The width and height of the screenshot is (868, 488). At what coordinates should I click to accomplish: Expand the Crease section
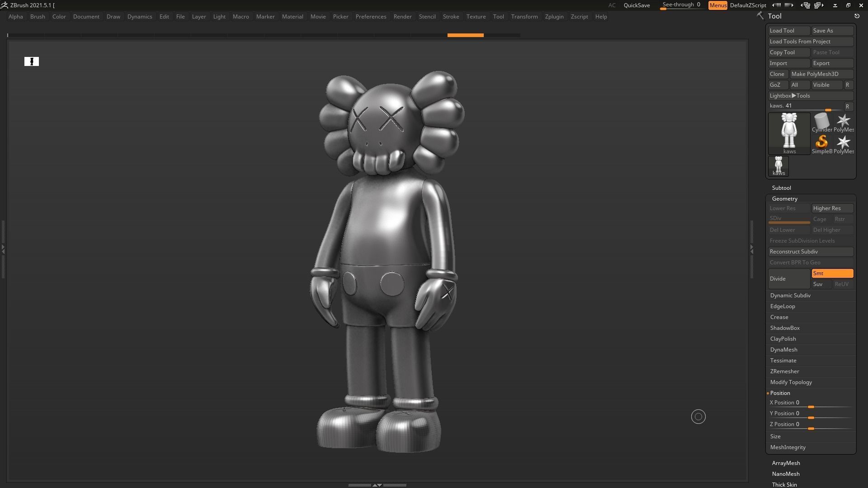779,317
